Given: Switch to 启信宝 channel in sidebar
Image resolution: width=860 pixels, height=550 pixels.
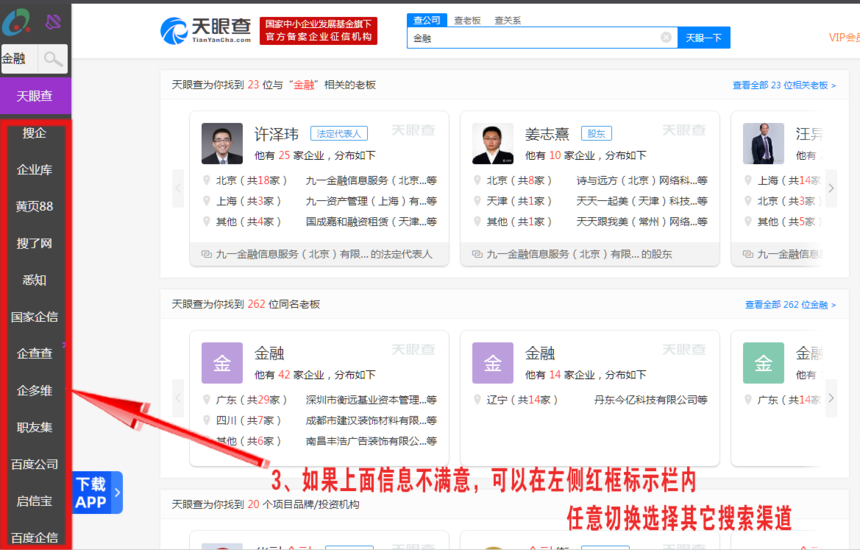Looking at the screenshot, I should tap(34, 501).
